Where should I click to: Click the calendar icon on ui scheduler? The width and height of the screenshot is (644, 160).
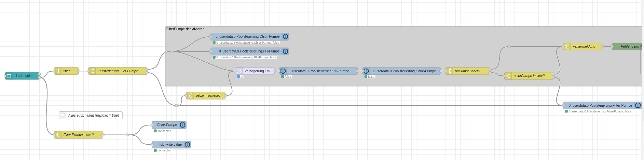coord(9,76)
